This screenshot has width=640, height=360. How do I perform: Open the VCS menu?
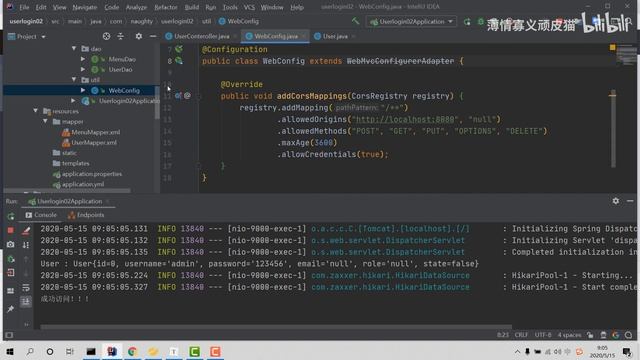(249, 7)
